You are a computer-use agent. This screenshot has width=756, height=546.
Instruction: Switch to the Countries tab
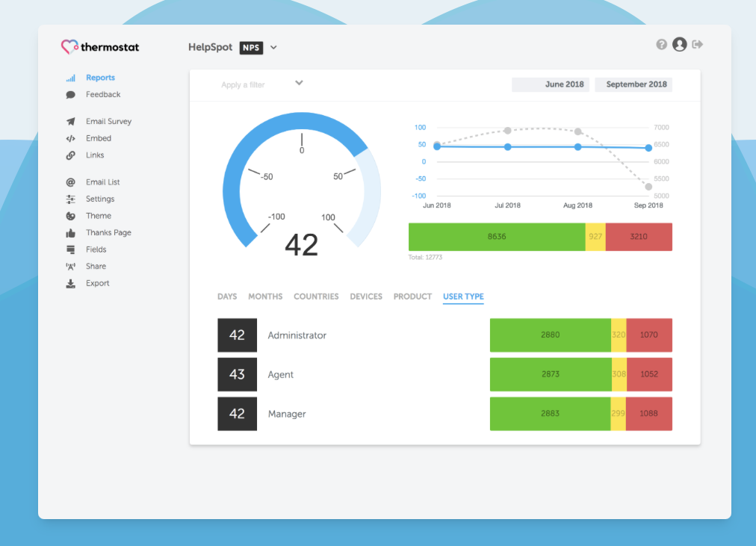click(x=316, y=297)
